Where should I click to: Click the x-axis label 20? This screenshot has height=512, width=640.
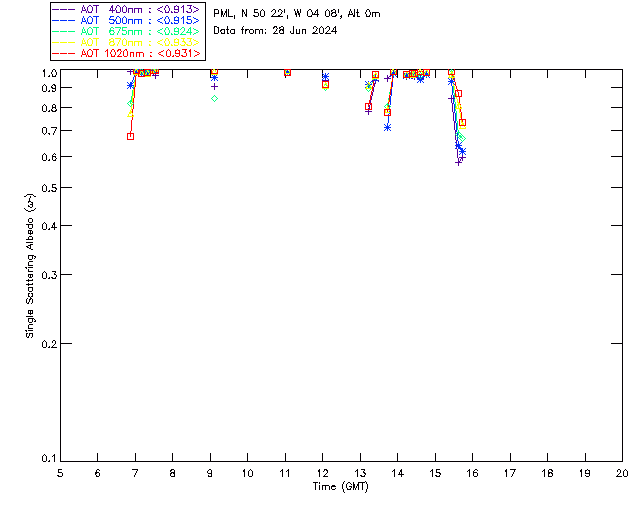(622, 473)
